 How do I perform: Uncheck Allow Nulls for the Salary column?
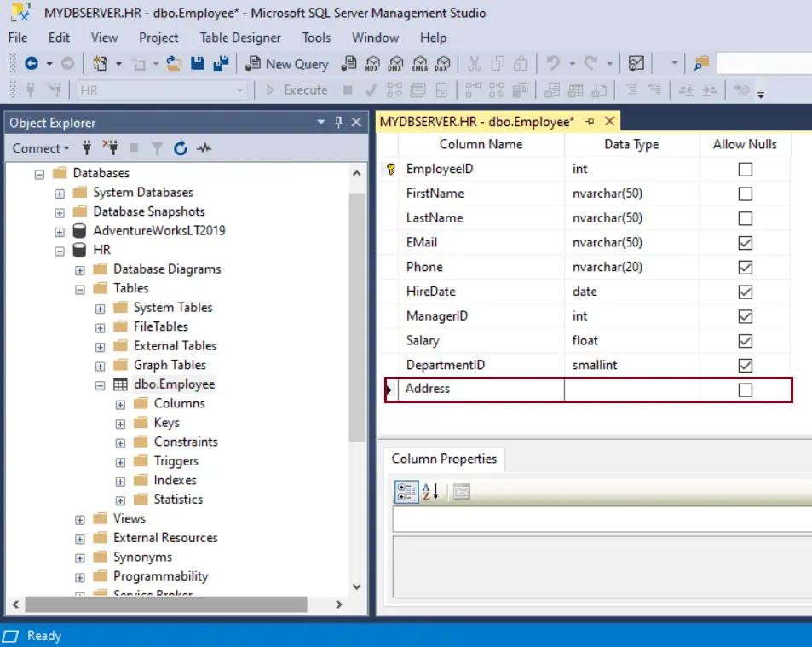pos(745,340)
